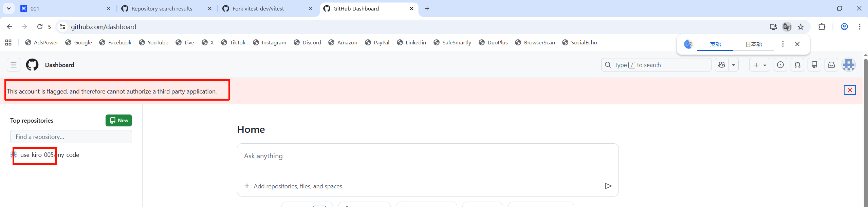Open the Chrome tab search dropdown

click(x=9, y=8)
